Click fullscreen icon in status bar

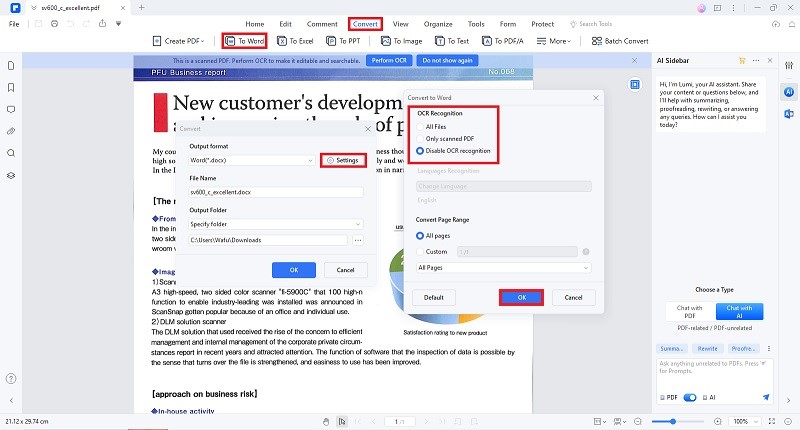click(771, 421)
